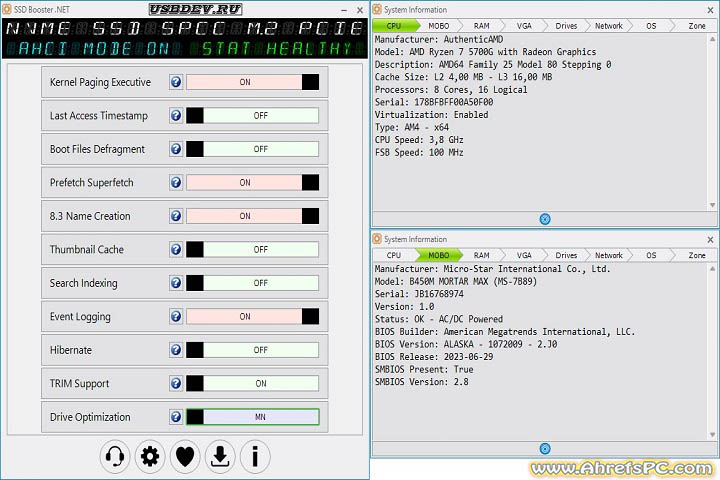
Task: Click scroll-down arrow in CPU info panel
Action: pos(712,205)
